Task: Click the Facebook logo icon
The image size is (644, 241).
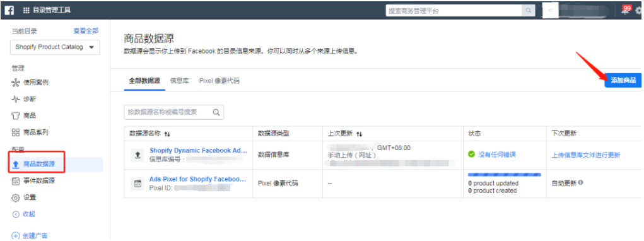Action: (9, 10)
